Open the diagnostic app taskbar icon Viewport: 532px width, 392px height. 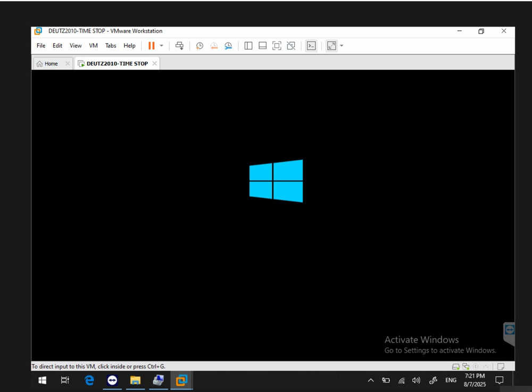coord(159,380)
